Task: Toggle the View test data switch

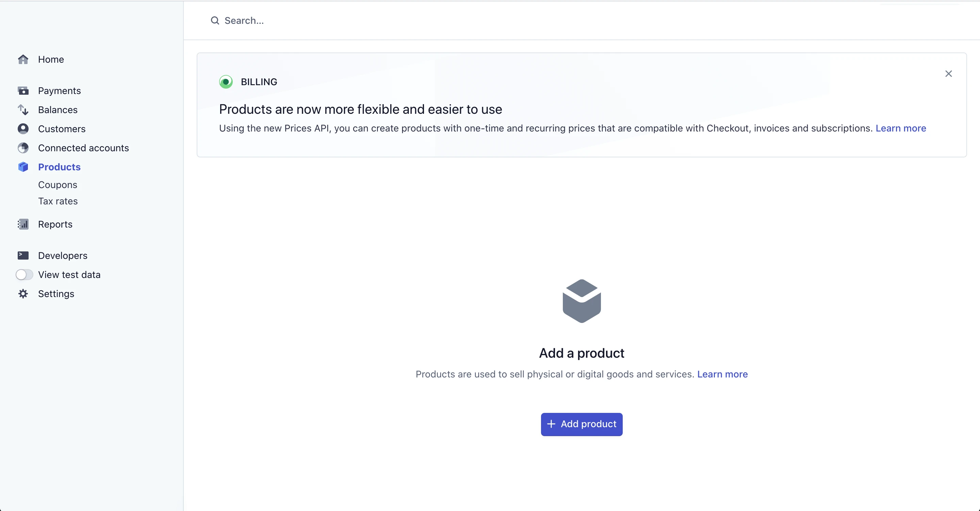Action: pyautogui.click(x=24, y=275)
